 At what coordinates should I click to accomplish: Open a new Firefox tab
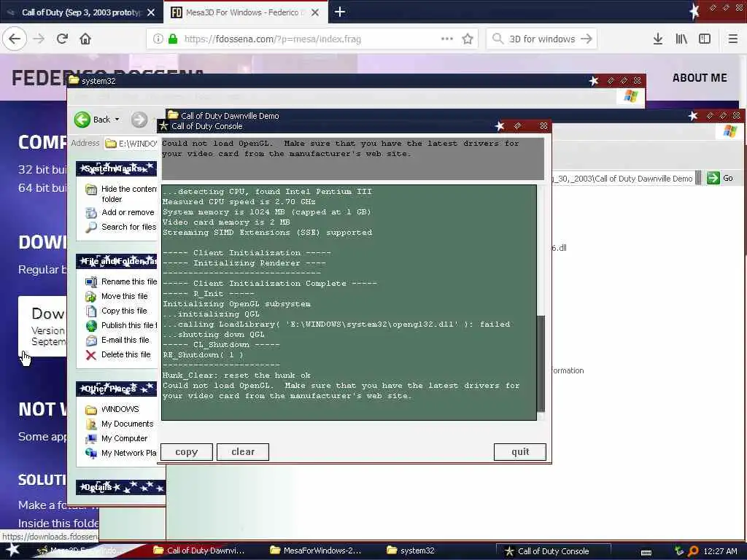click(x=340, y=12)
